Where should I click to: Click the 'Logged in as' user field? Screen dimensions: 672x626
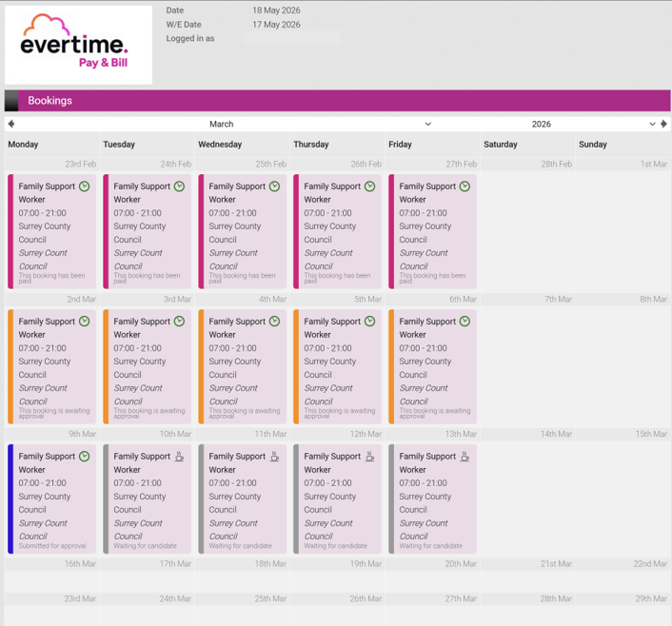coord(293,39)
